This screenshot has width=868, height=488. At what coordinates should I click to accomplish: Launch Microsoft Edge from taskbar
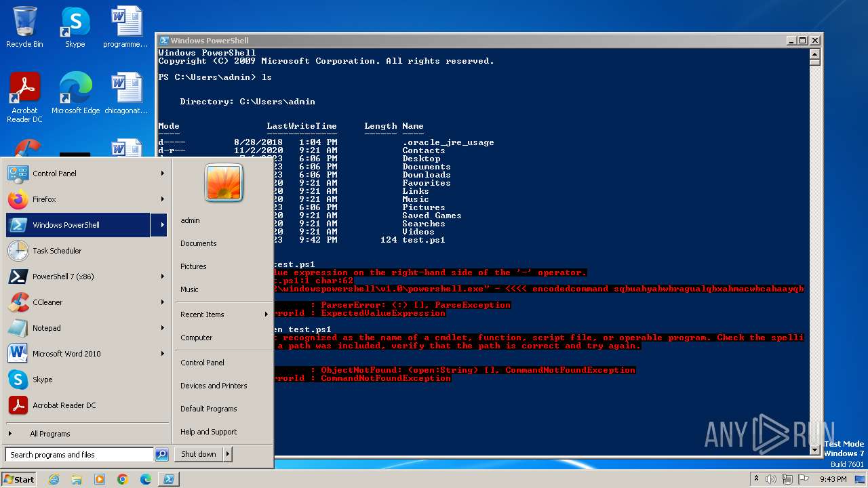(146, 479)
